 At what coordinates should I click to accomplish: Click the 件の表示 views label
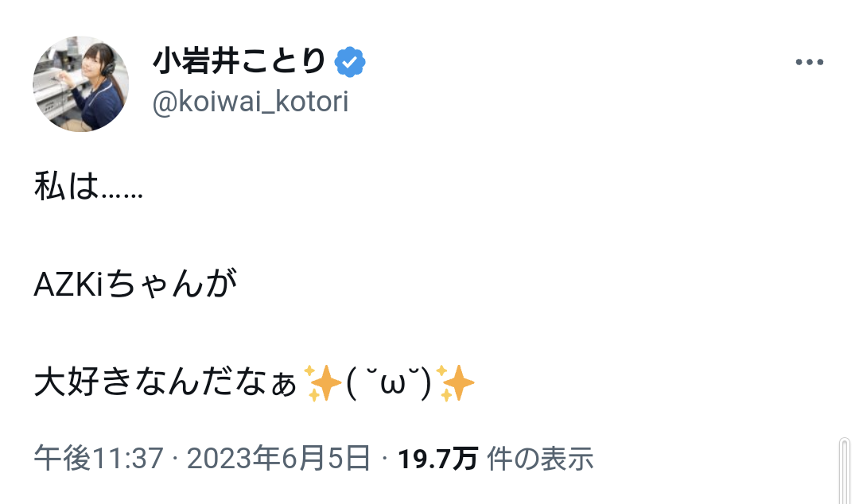(x=540, y=459)
